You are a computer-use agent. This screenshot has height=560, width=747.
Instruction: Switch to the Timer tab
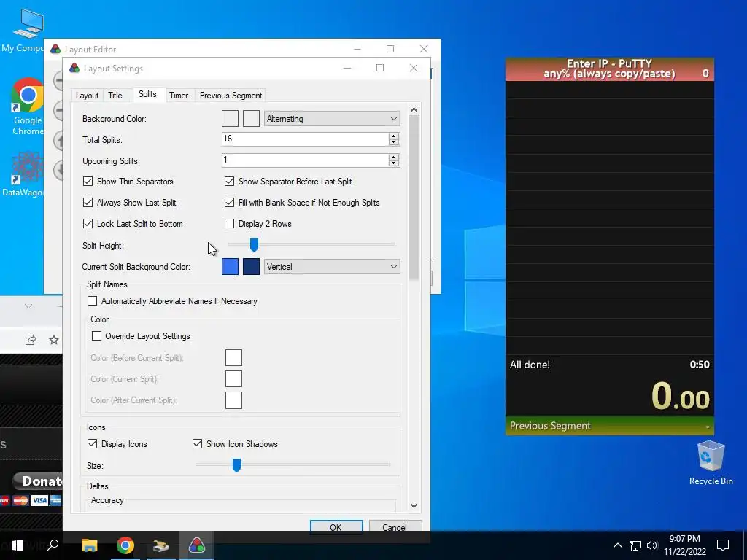[179, 96]
